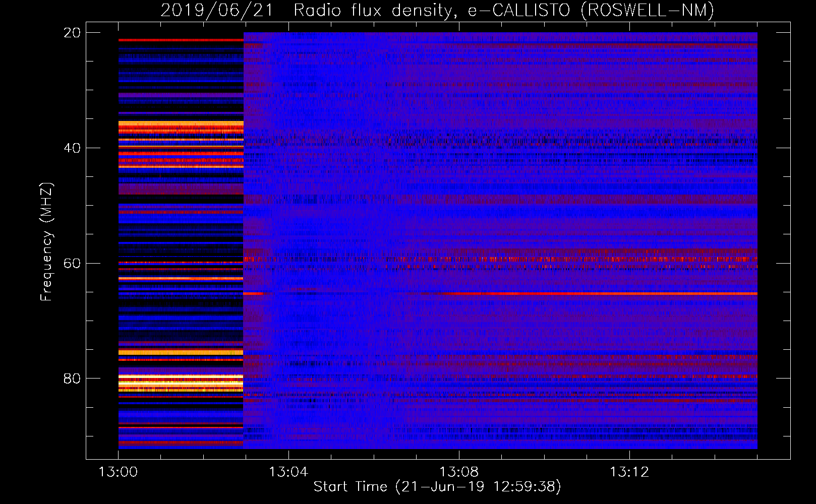Click the 13:00 time tick label
Image resolution: width=816 pixels, height=504 pixels.
click(x=118, y=472)
